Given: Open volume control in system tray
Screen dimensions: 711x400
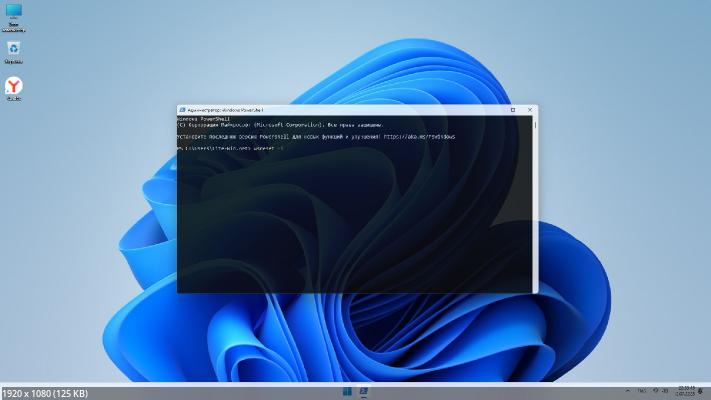Looking at the screenshot, I should pyautogui.click(x=665, y=390).
